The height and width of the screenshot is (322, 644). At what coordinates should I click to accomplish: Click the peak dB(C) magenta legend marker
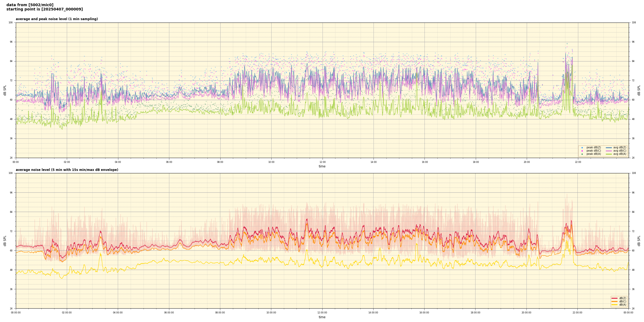click(x=582, y=151)
